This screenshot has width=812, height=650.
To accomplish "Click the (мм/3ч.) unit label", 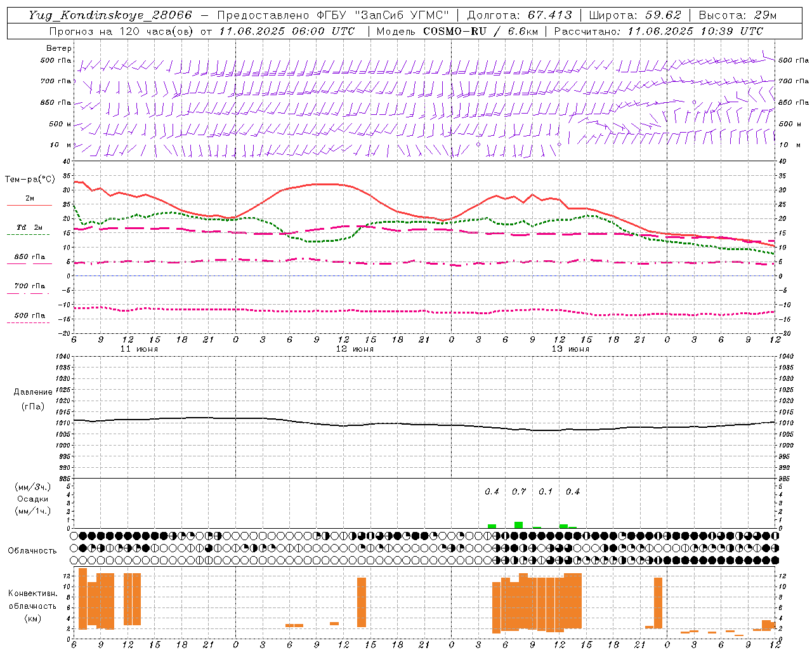I will click(32, 487).
